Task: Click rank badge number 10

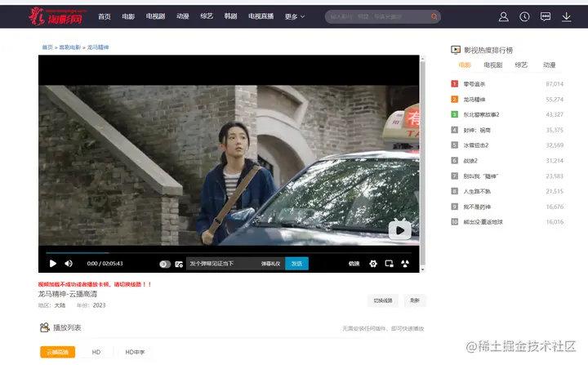Action: (x=454, y=222)
